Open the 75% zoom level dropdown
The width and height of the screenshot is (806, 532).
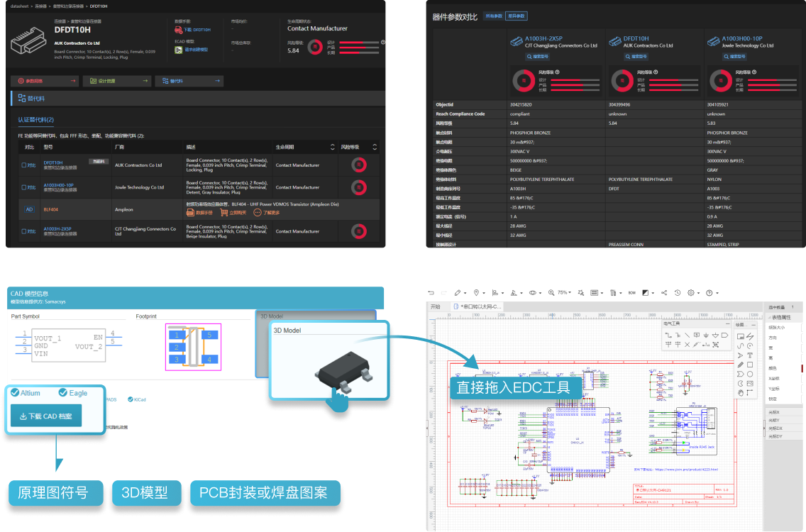(564, 292)
